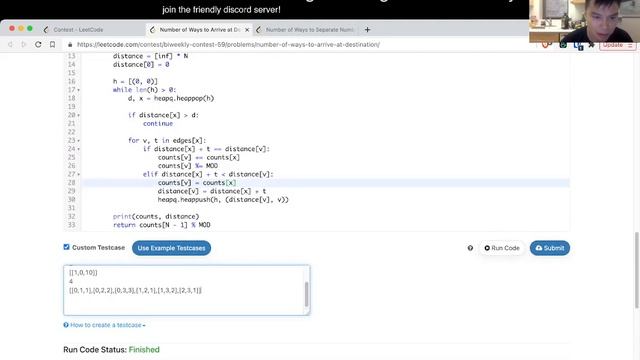
Task: Click the webcam video overlay thumbnail
Action: tap(584, 21)
